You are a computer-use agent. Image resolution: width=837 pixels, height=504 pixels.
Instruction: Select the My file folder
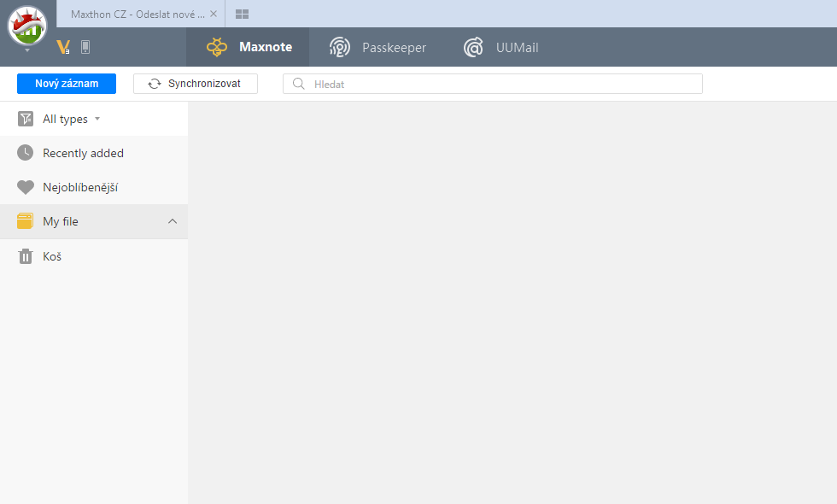[61, 221]
